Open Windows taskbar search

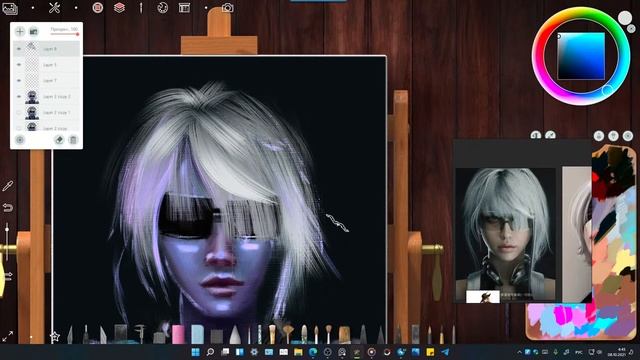[210, 352]
